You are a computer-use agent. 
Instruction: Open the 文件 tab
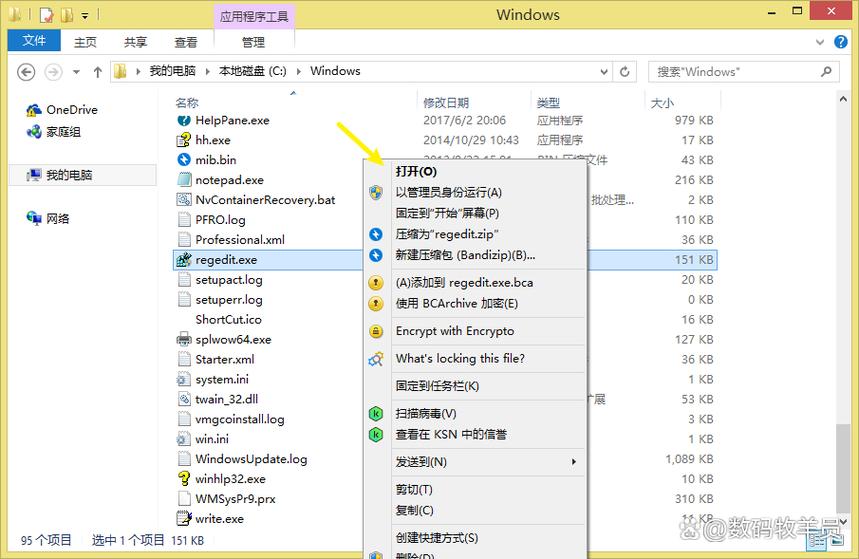[x=34, y=41]
